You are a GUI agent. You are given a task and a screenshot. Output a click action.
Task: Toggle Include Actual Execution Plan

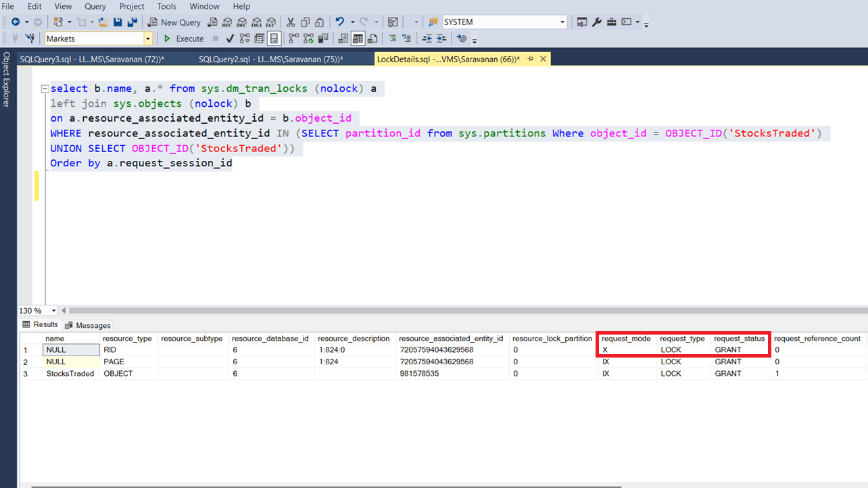(293, 39)
